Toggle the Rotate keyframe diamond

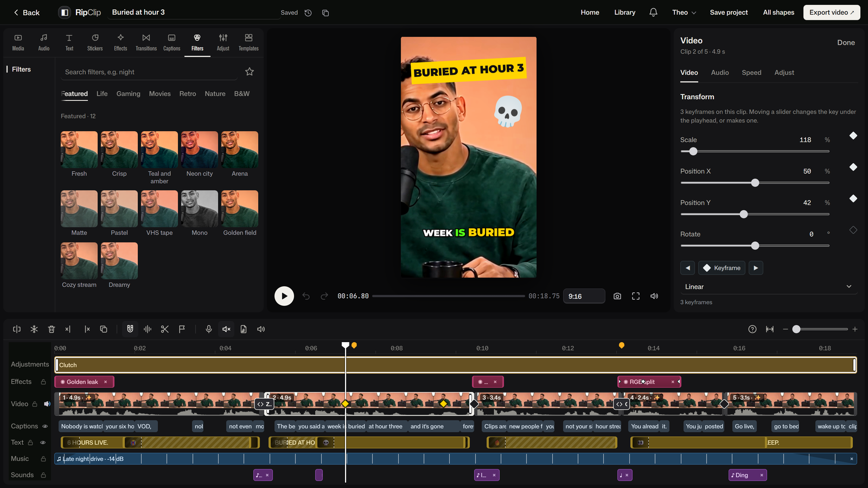click(x=853, y=230)
